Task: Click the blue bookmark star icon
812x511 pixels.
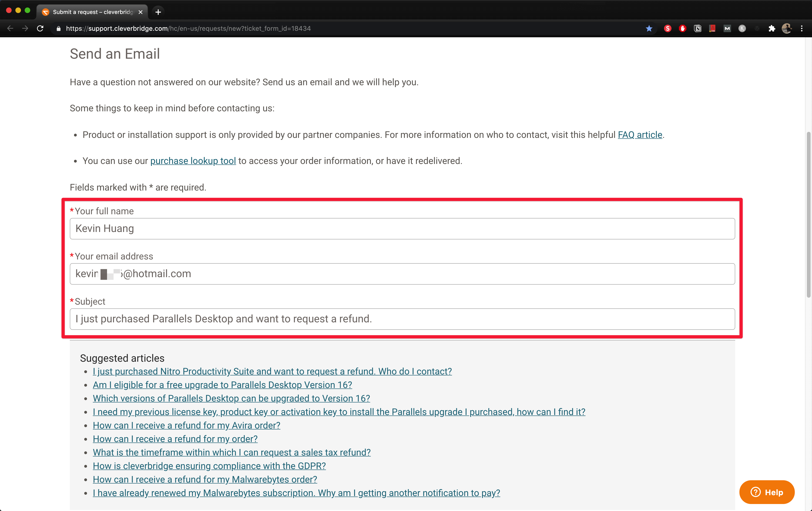Action: [x=649, y=29]
